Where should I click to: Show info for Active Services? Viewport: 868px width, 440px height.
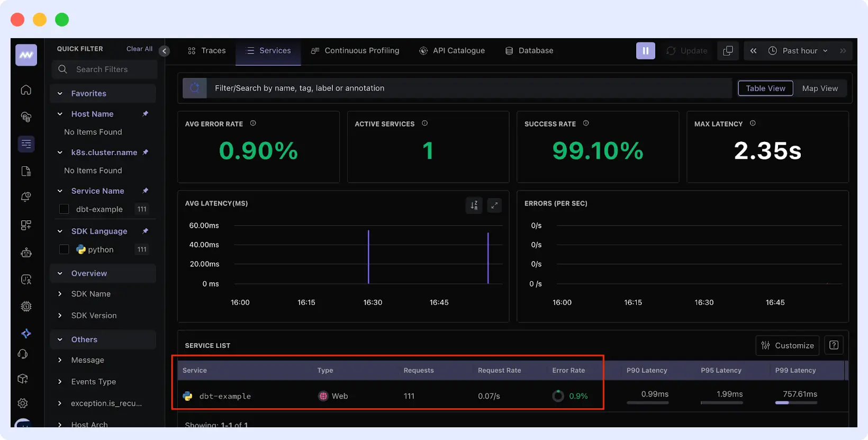424,123
